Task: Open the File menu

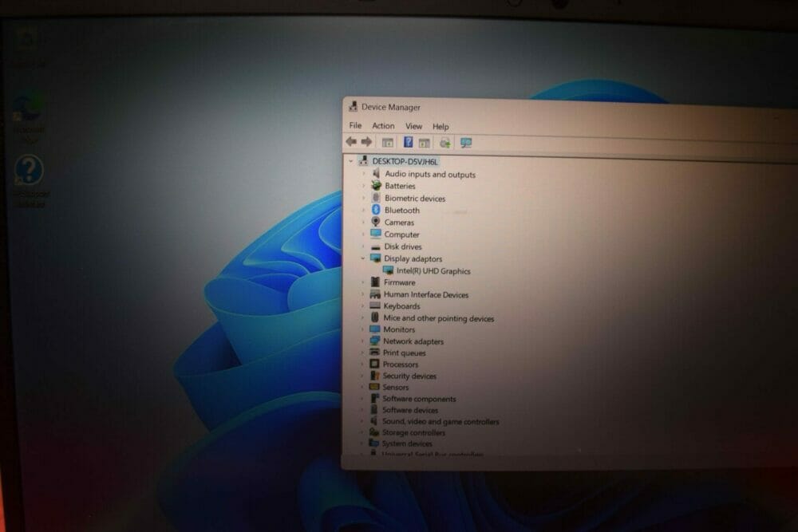Action: tap(355, 125)
